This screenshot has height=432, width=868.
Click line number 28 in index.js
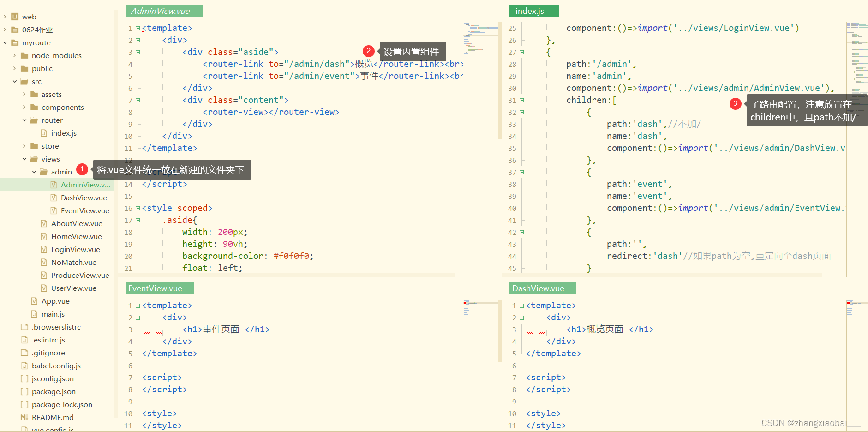coord(512,64)
